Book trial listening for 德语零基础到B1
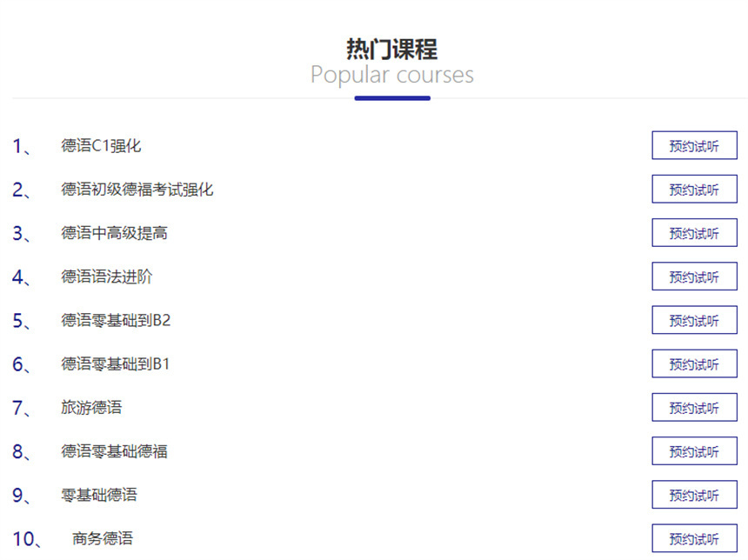 (694, 363)
